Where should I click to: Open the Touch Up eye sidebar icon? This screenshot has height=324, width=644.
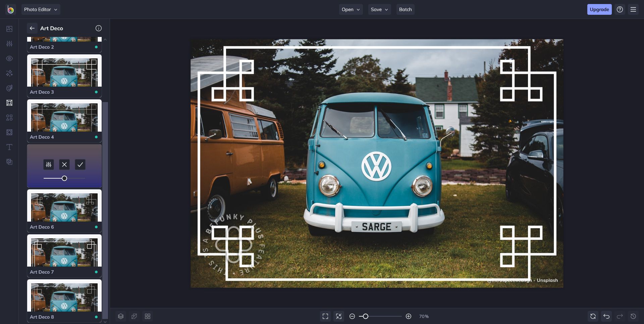coord(9,58)
